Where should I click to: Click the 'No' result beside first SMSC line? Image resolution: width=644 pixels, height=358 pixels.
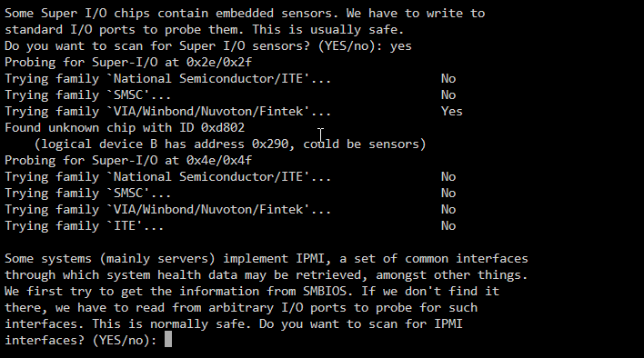[x=448, y=94]
